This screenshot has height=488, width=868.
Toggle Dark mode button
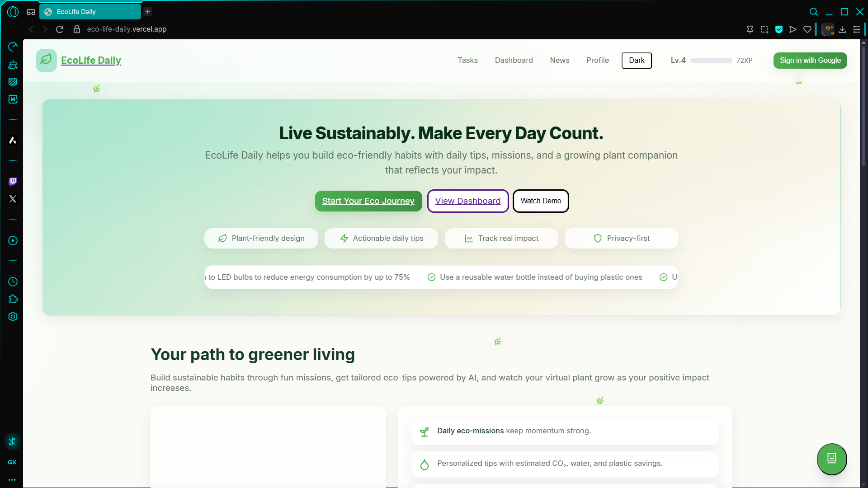click(x=637, y=61)
